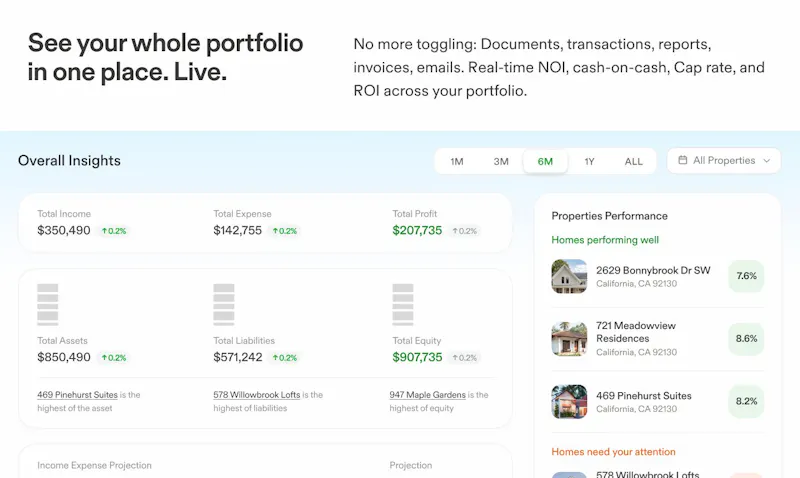This screenshot has height=478, width=800.
Task: Click the 0.2% change badge beside Total Equity
Action: pos(464,358)
